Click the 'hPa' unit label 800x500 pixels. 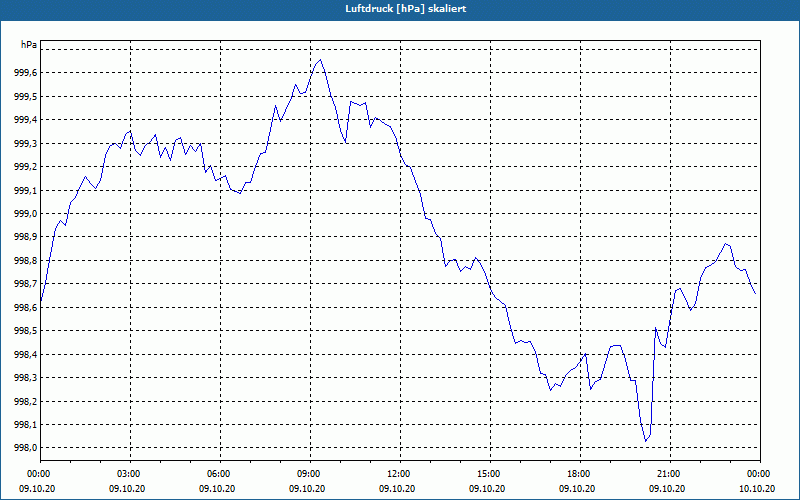[x=29, y=45]
